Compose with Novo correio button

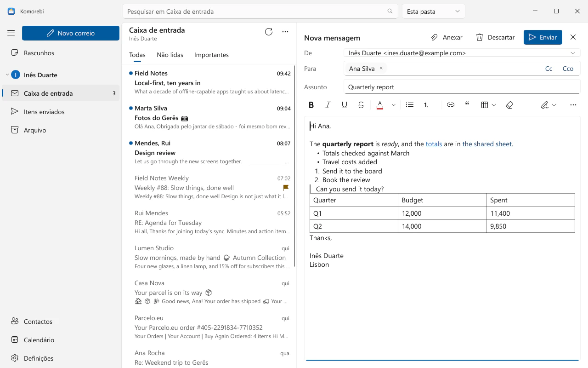click(x=71, y=33)
